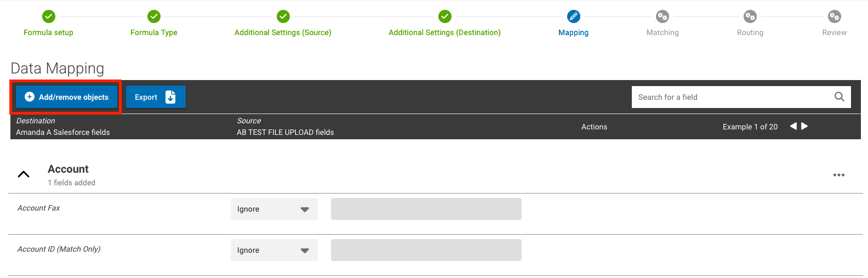Open the Account ID mapping type dropdown
Image resolution: width=868 pixels, height=278 pixels.
tap(274, 250)
